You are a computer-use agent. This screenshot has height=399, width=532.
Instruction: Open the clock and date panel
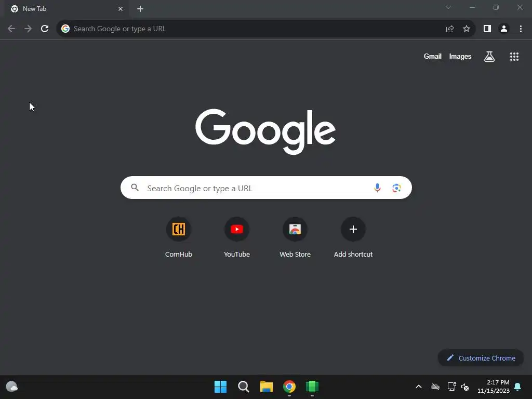(494, 387)
